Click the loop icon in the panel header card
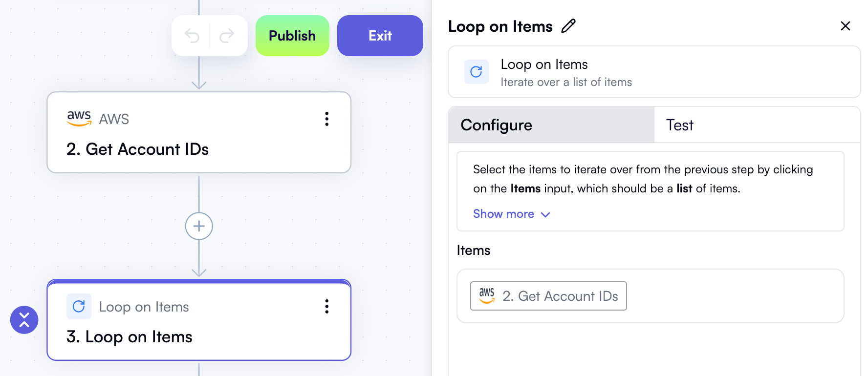 coord(476,71)
